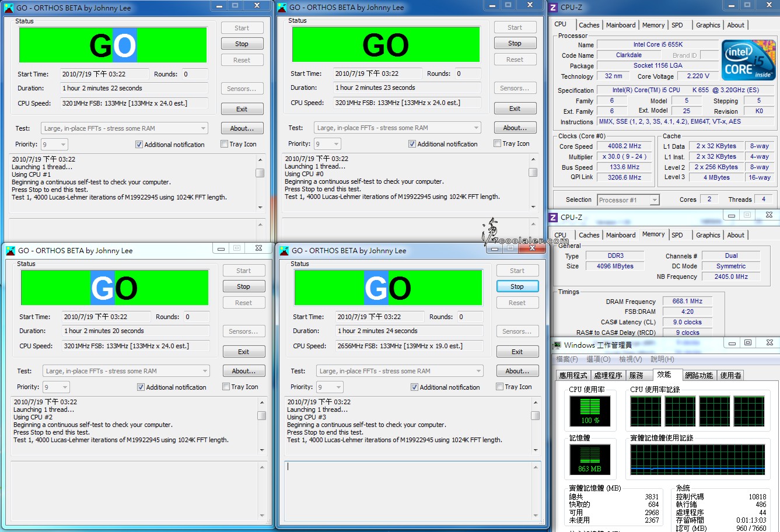Click the log scrollbar in CPU #3 ORTHOS window
780x532 pixels.
click(536, 425)
